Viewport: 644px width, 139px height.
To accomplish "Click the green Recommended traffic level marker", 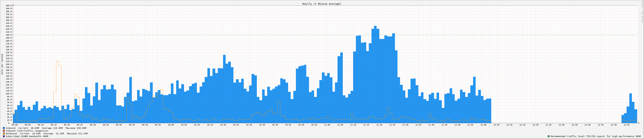I will (548, 136).
